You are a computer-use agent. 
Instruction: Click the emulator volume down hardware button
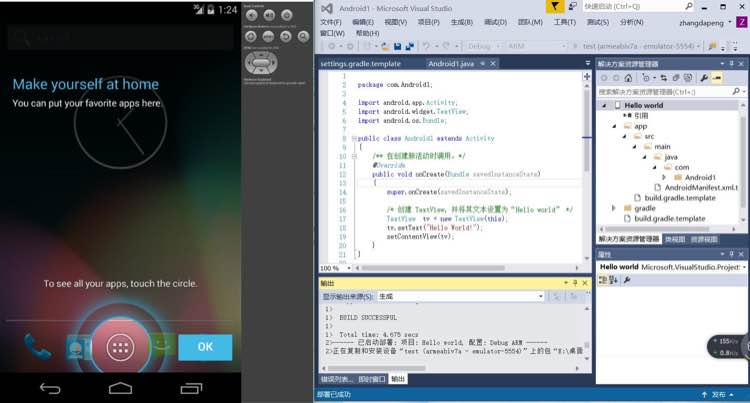[252, 15]
